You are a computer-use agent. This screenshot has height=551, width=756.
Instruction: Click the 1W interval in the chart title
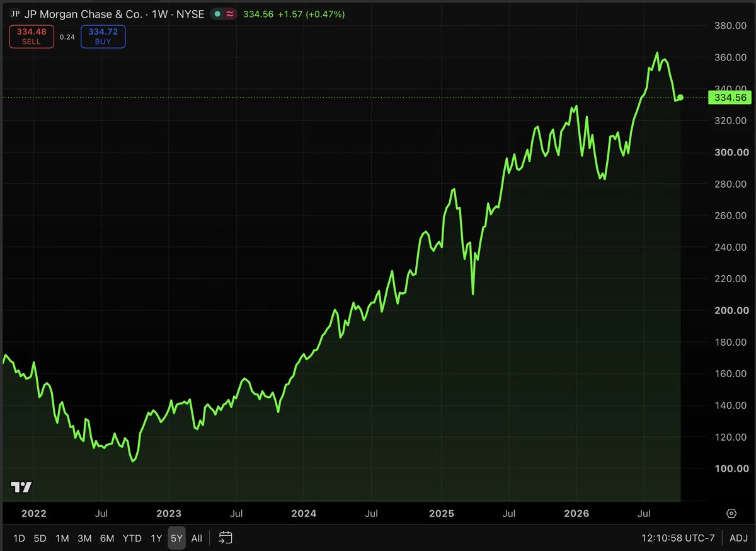tap(159, 14)
